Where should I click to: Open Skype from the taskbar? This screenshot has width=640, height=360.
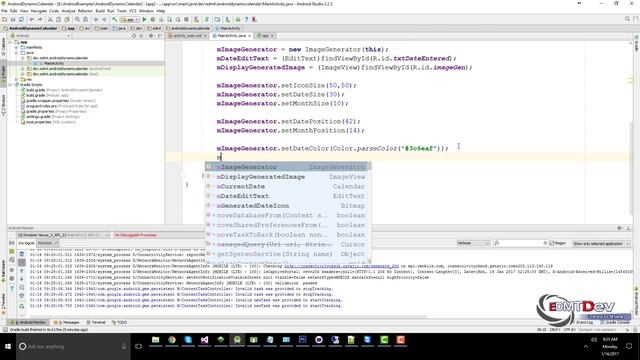[188, 340]
